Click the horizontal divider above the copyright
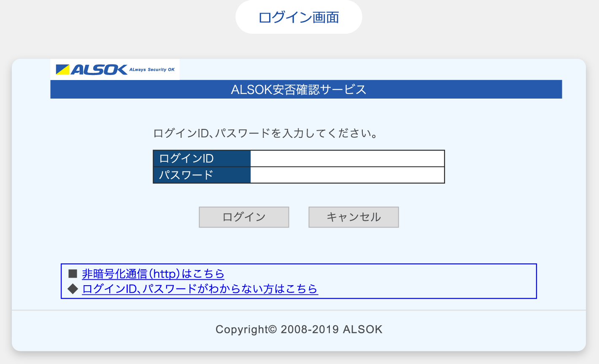 299,310
